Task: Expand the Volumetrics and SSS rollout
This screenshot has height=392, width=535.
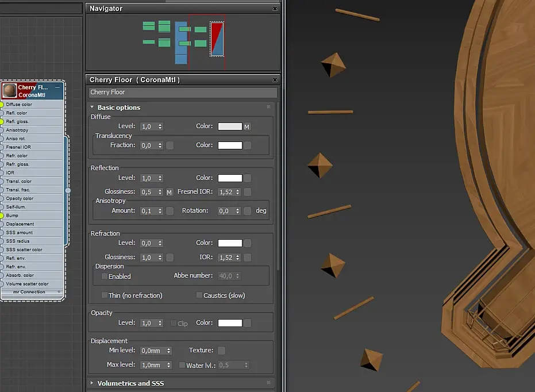Action: [92, 383]
